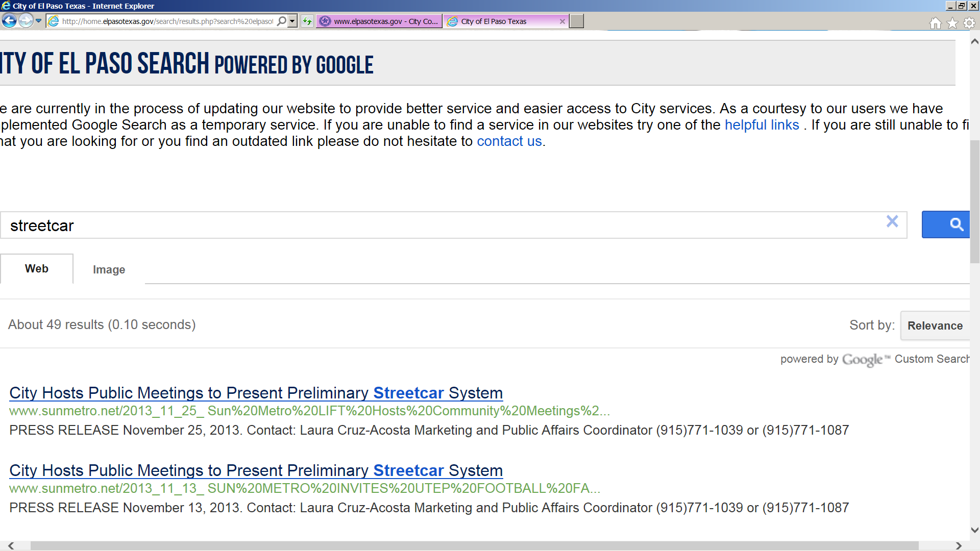Click the vertical scrollbar down arrow
This screenshot has width=980, height=551.
click(974, 530)
